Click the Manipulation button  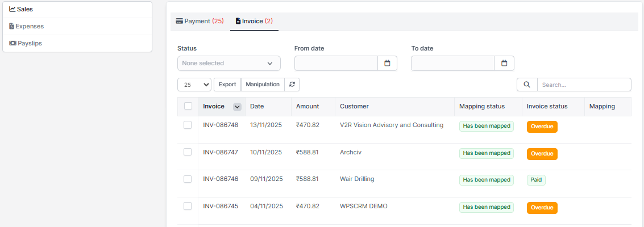click(263, 85)
